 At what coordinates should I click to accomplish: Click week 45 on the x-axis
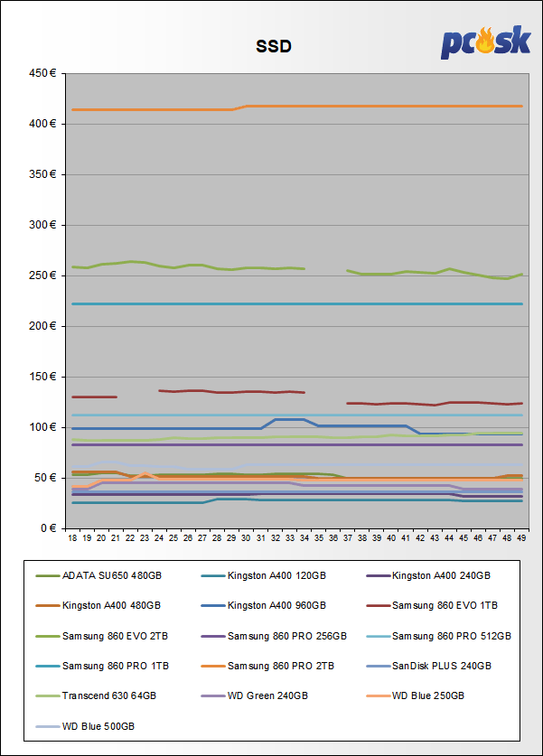pyautogui.click(x=463, y=538)
